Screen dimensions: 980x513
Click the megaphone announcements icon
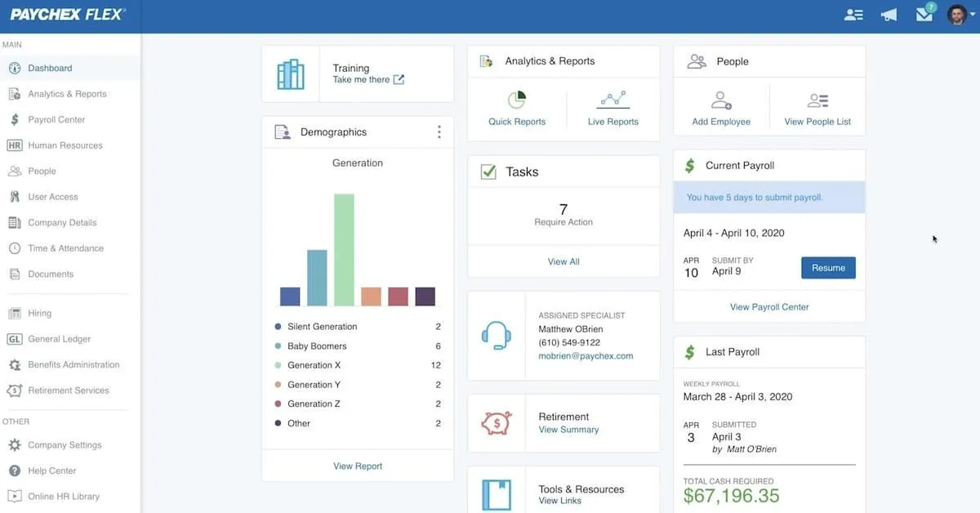point(889,15)
